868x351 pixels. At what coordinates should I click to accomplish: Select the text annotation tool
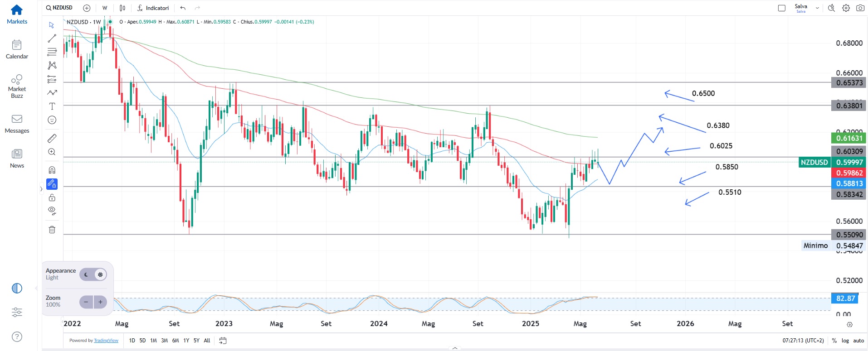click(52, 106)
